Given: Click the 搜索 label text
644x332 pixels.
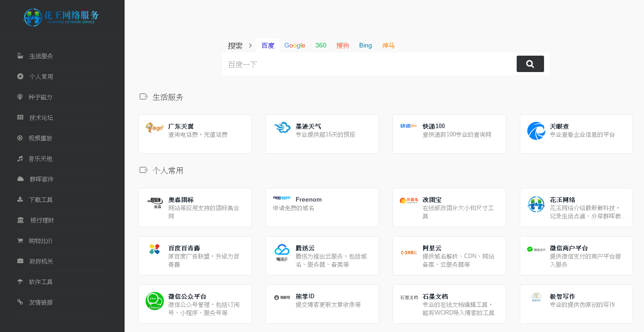Looking at the screenshot, I should tap(235, 46).
